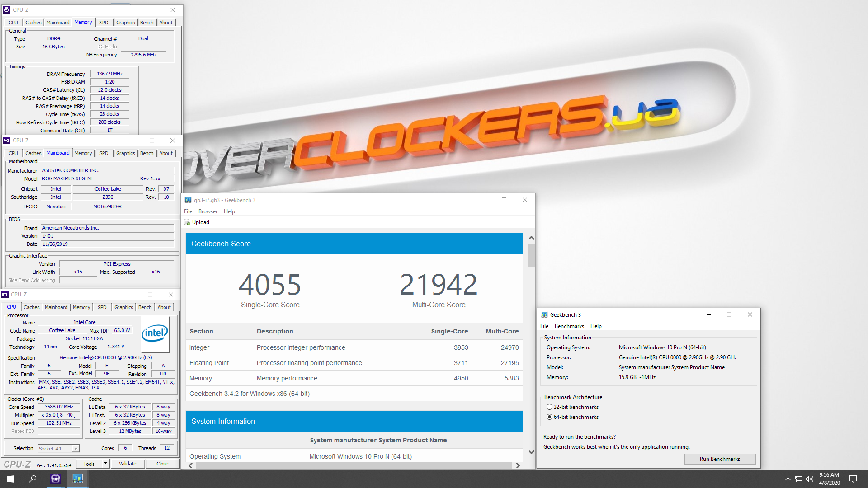Show hidden tray icons chevron
The height and width of the screenshot is (488, 868).
788,479
